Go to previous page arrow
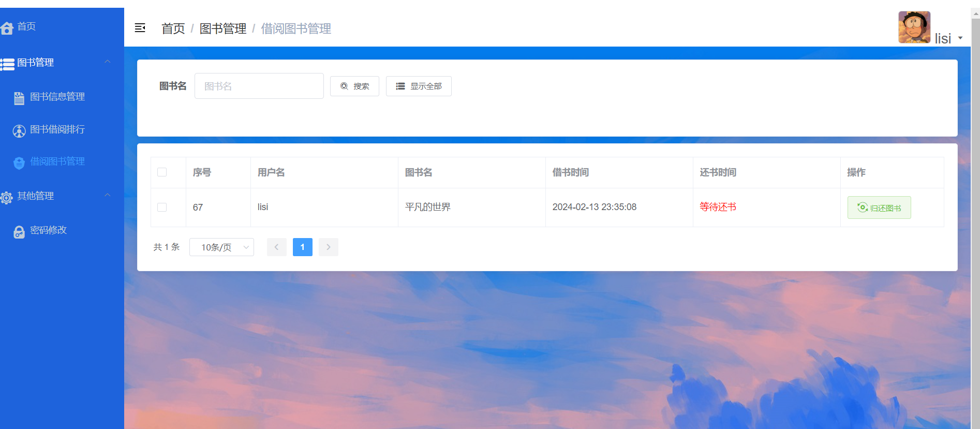Image resolution: width=980 pixels, height=429 pixels. tap(277, 247)
